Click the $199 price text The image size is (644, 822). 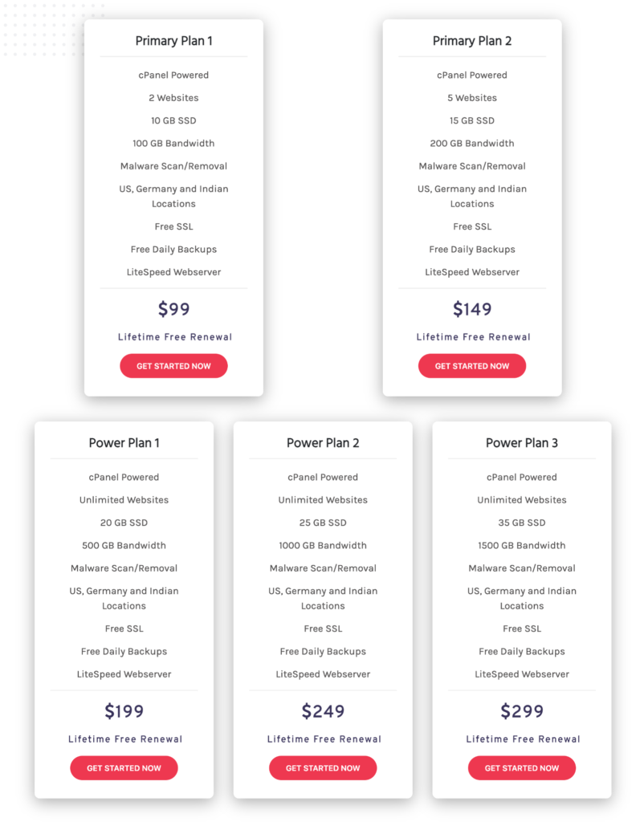[x=124, y=711]
